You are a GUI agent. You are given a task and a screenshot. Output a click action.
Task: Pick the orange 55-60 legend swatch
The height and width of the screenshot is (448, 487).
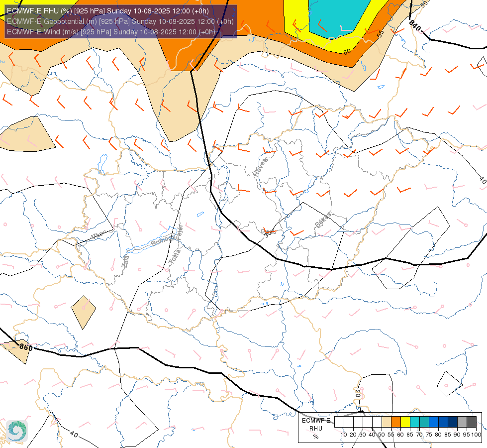(x=396, y=422)
